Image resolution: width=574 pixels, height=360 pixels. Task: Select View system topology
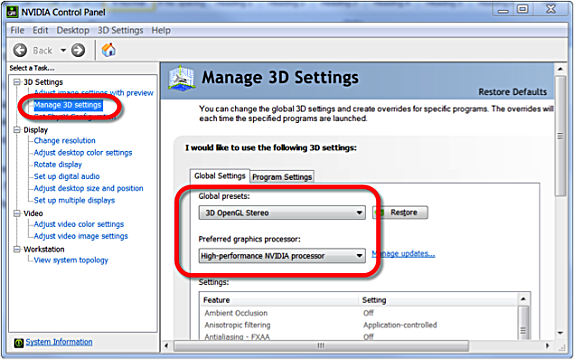71,260
